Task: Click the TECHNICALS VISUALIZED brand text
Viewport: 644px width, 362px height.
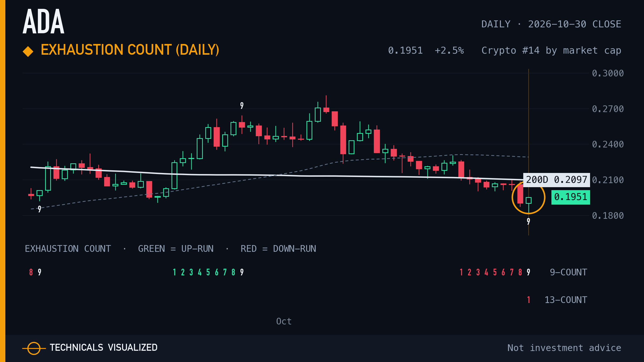Action: click(x=104, y=348)
